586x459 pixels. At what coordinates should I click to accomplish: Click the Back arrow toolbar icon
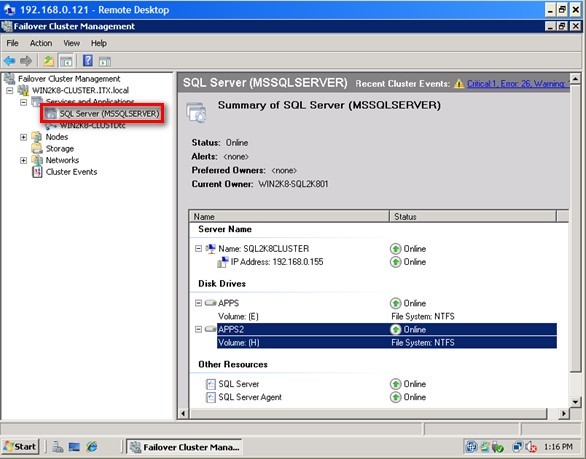(x=9, y=61)
